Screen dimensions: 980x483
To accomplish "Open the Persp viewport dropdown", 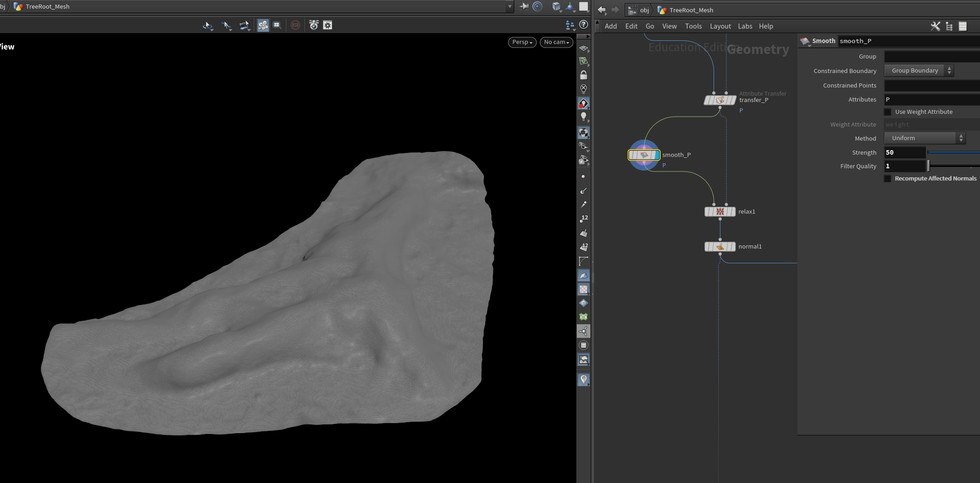I will [522, 42].
